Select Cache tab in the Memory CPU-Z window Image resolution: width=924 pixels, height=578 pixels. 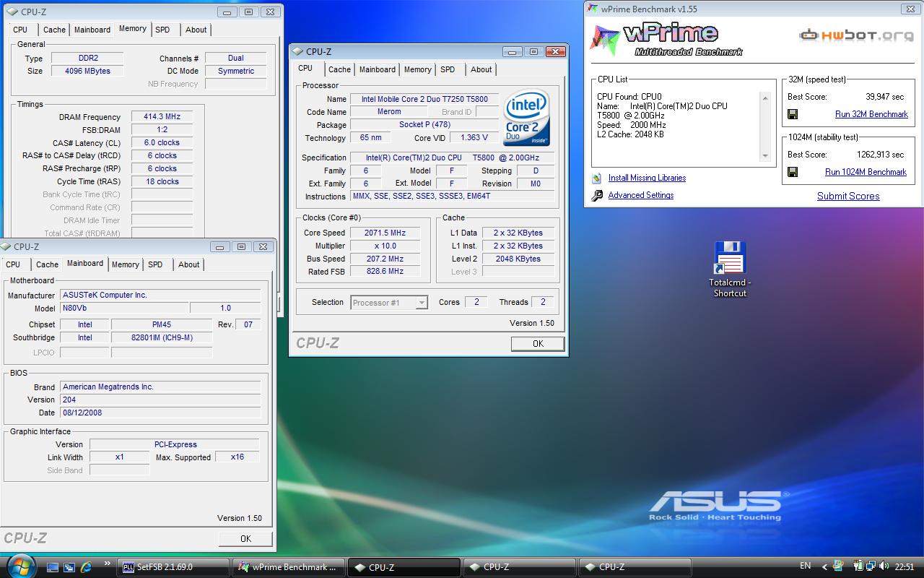coord(54,30)
